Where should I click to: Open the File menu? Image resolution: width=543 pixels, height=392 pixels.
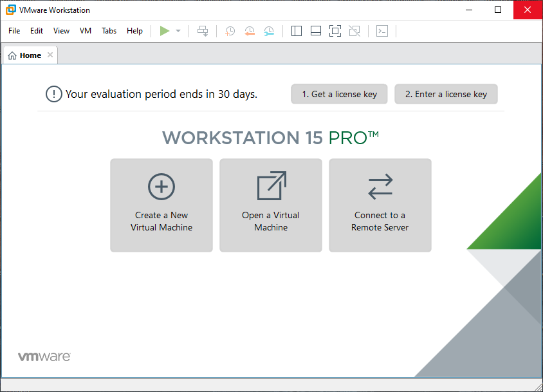[x=14, y=31]
